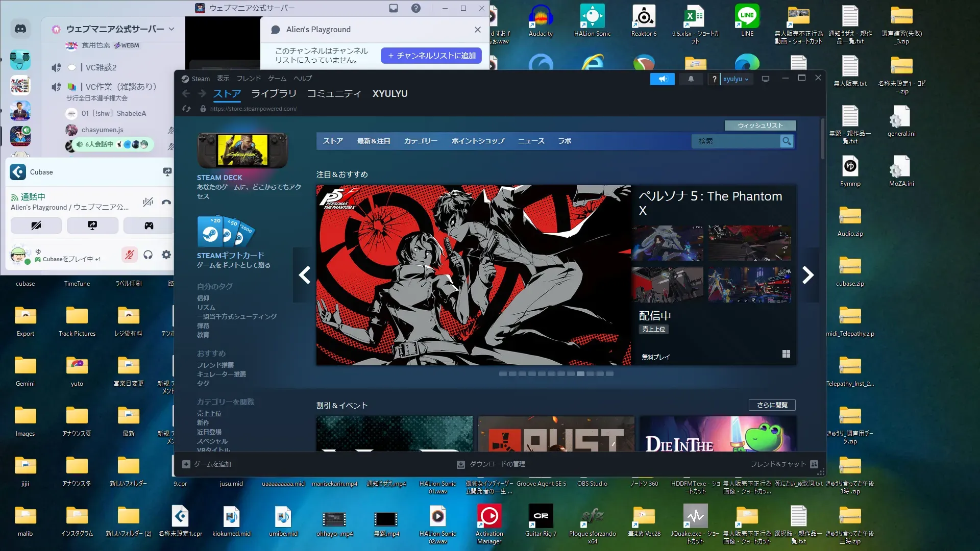
Task: Click Steam's announcements megaphone icon
Action: pyautogui.click(x=663, y=79)
